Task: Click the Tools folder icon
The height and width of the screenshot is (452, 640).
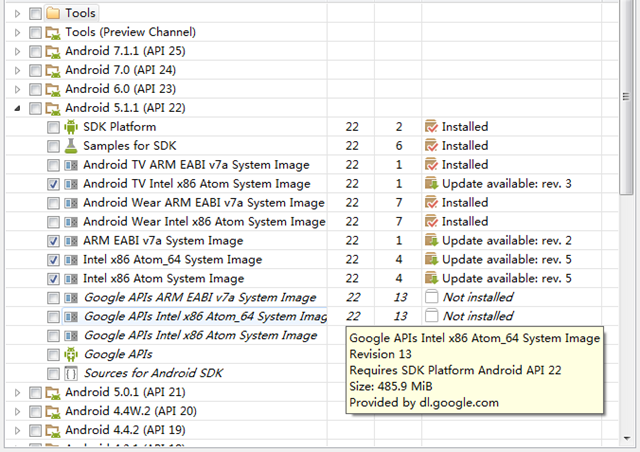Action: 53,13
